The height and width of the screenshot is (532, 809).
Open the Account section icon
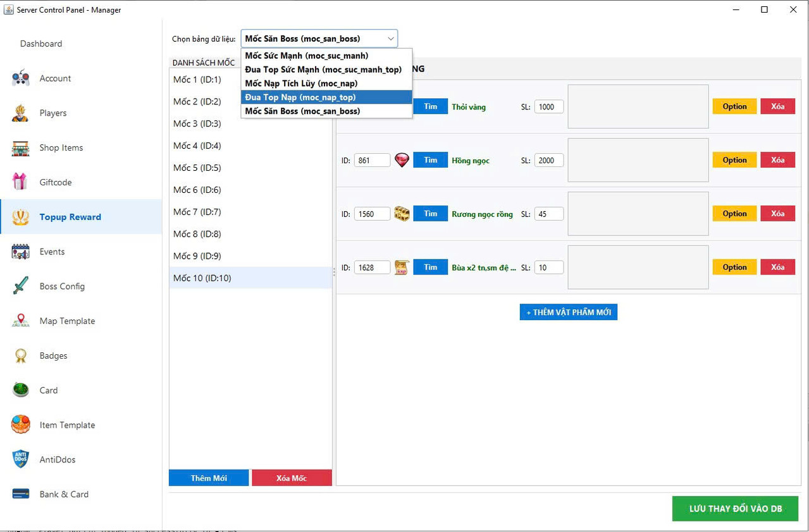click(21, 78)
